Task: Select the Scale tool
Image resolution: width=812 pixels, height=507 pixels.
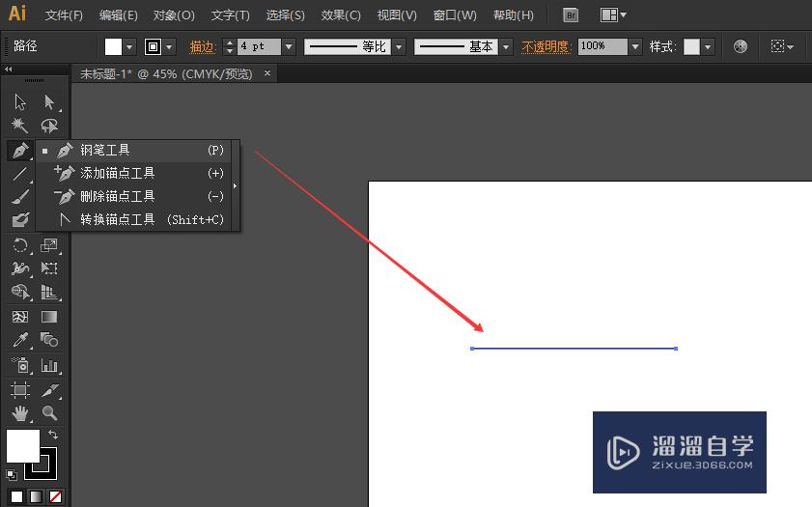Action: pos(49,245)
